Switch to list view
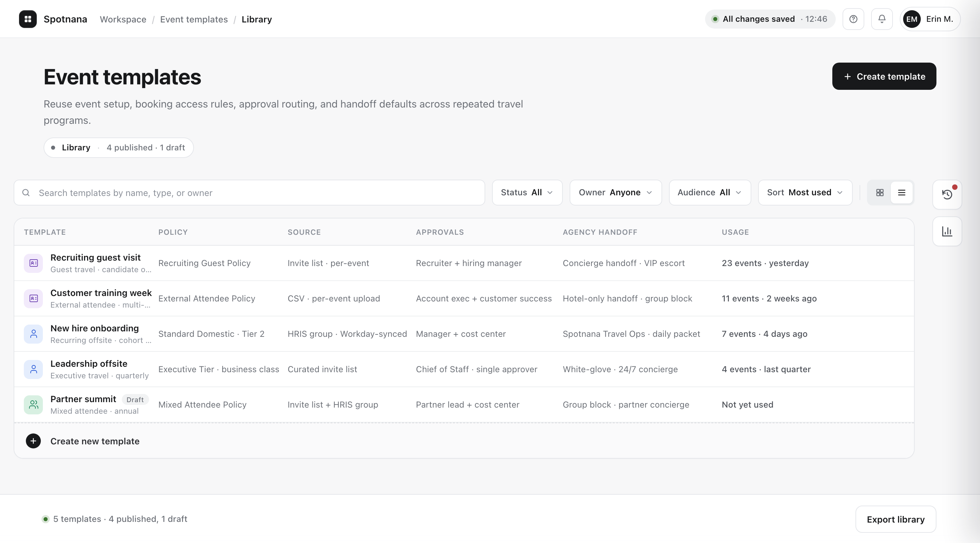The image size is (980, 543). click(x=902, y=193)
